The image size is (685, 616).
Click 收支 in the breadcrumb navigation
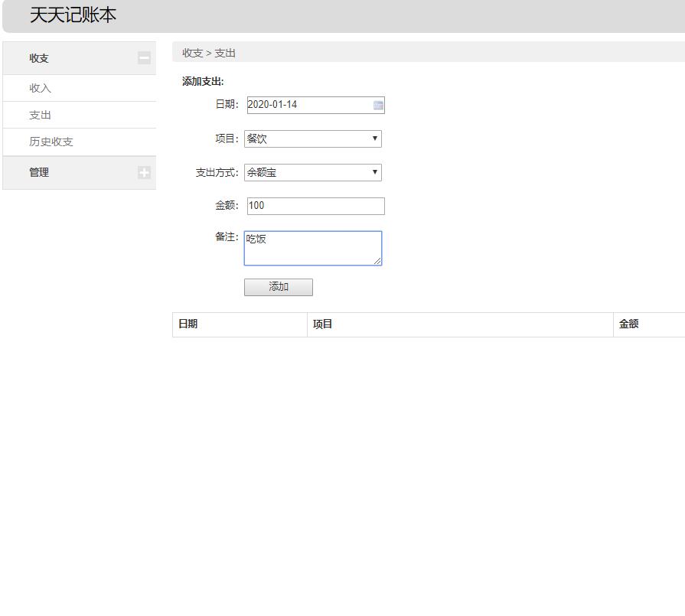pos(191,53)
